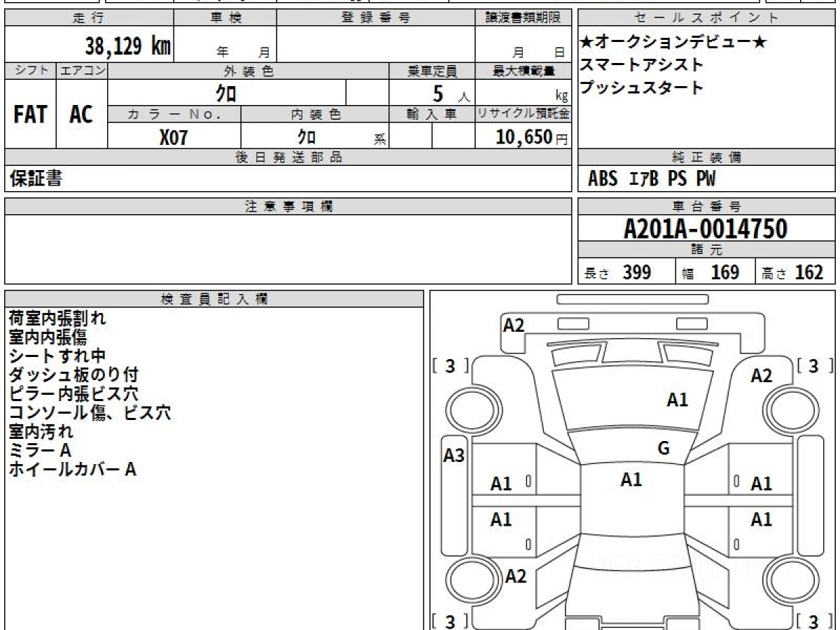The height and width of the screenshot is (630, 840).
Task: Select the シフト label
Action: click(x=30, y=71)
